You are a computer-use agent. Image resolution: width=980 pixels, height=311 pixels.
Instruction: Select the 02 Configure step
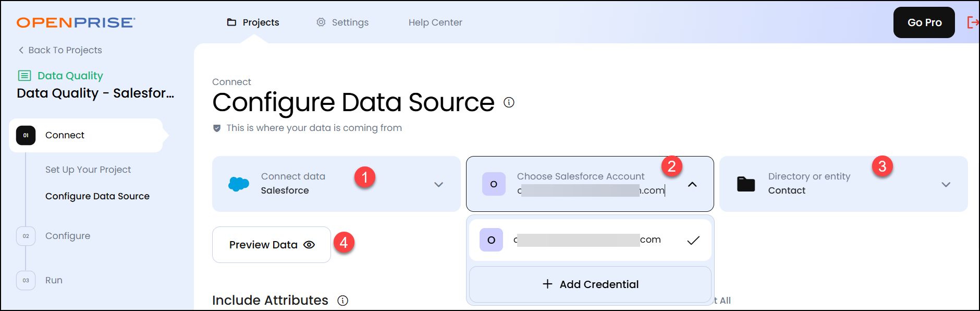68,236
